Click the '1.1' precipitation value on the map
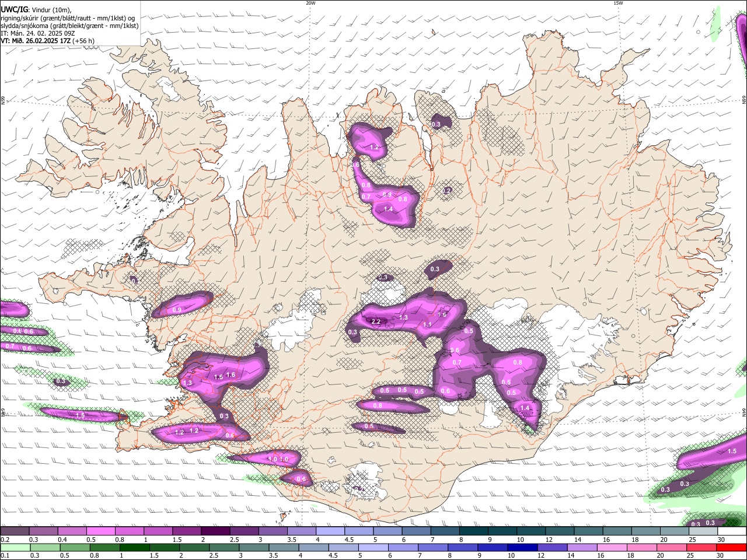This screenshot has width=747, height=560. [427, 324]
